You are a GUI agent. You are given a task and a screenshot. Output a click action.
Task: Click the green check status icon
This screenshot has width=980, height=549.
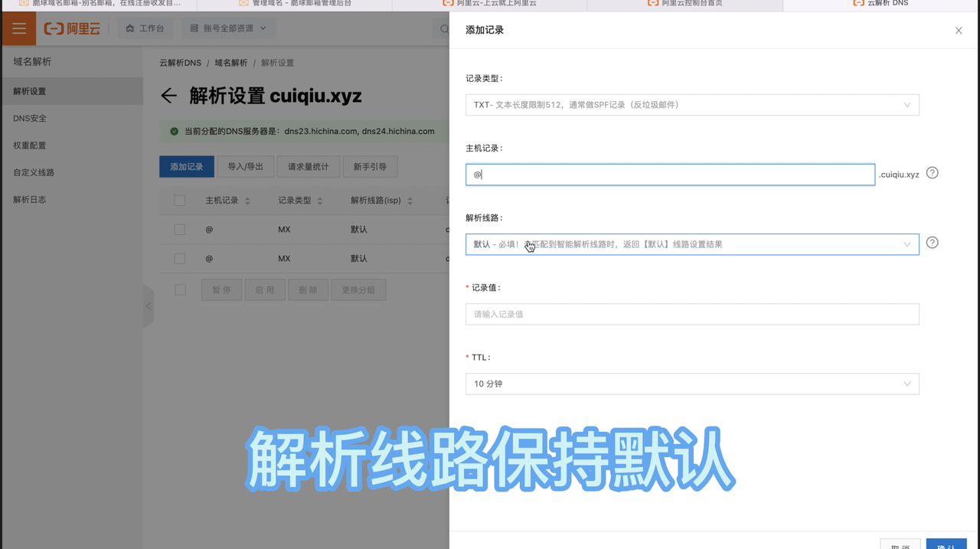(x=175, y=131)
